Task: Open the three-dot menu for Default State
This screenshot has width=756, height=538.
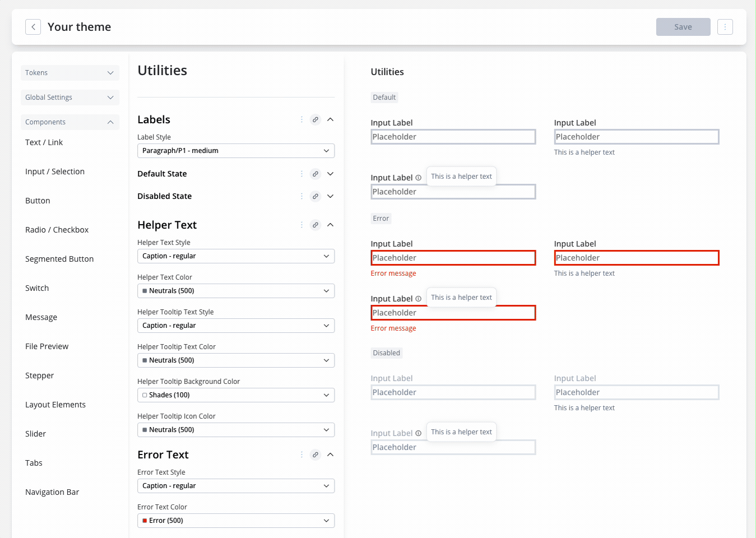Action: pos(302,174)
